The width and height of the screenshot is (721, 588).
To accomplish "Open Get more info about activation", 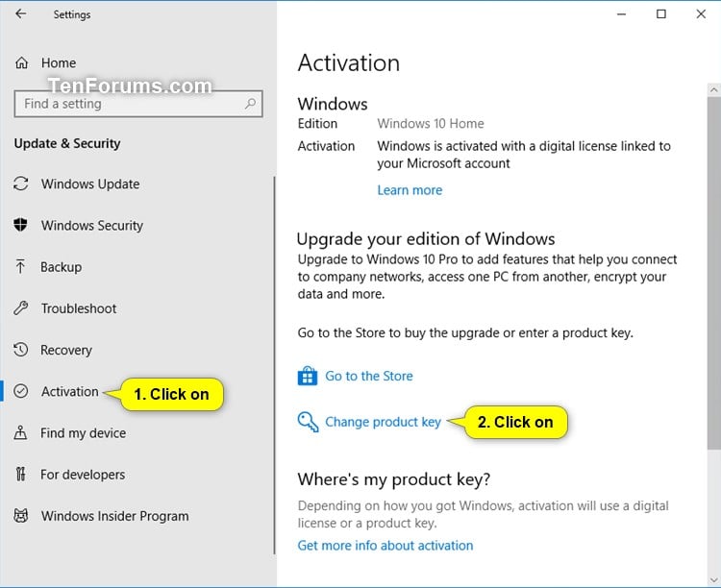I will coord(385,545).
